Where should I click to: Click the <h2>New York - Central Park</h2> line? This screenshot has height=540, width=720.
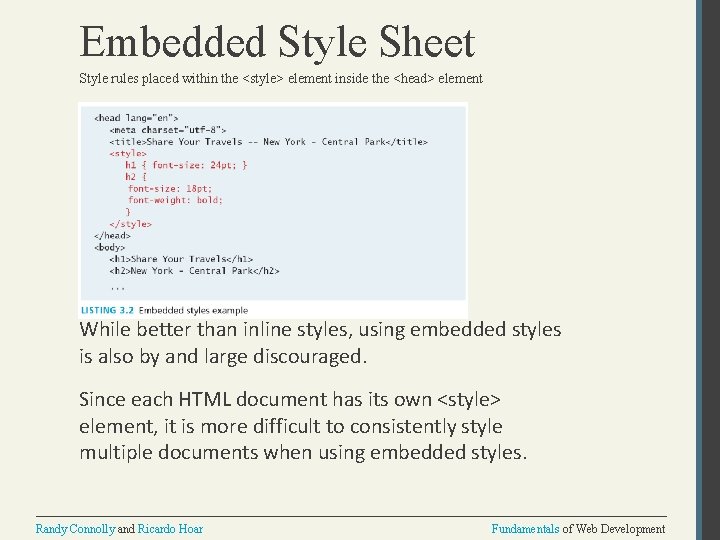tap(195, 271)
